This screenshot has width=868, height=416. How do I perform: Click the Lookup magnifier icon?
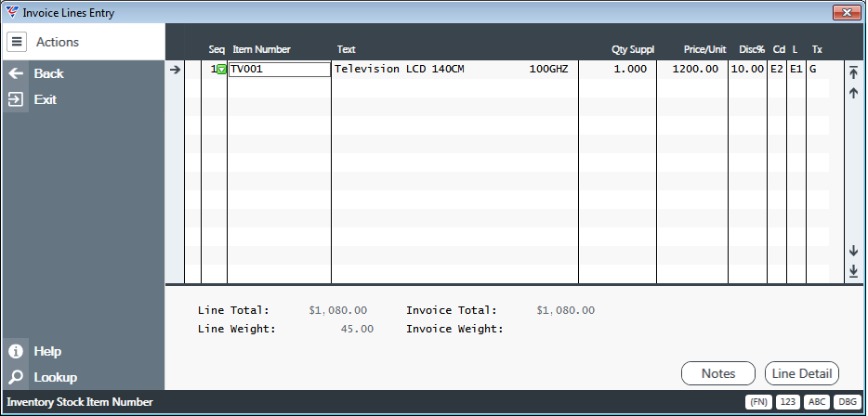[x=16, y=377]
